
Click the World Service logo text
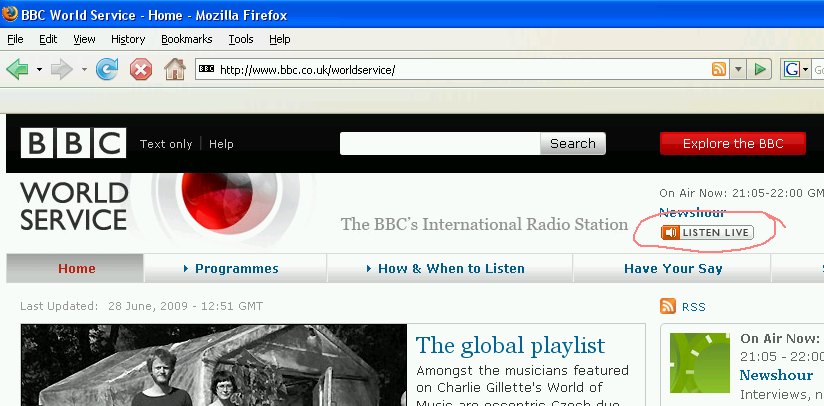(74, 206)
